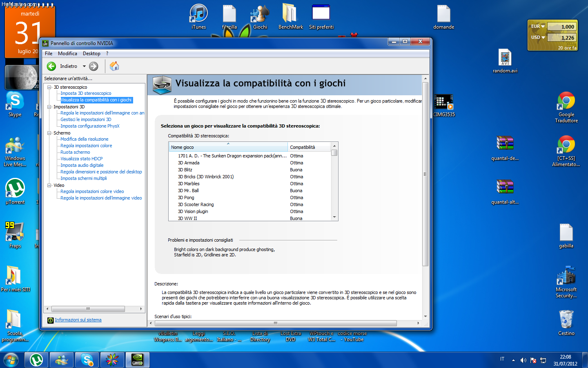Open Visualizza stato HDCP
The image size is (588, 368).
click(x=82, y=159)
